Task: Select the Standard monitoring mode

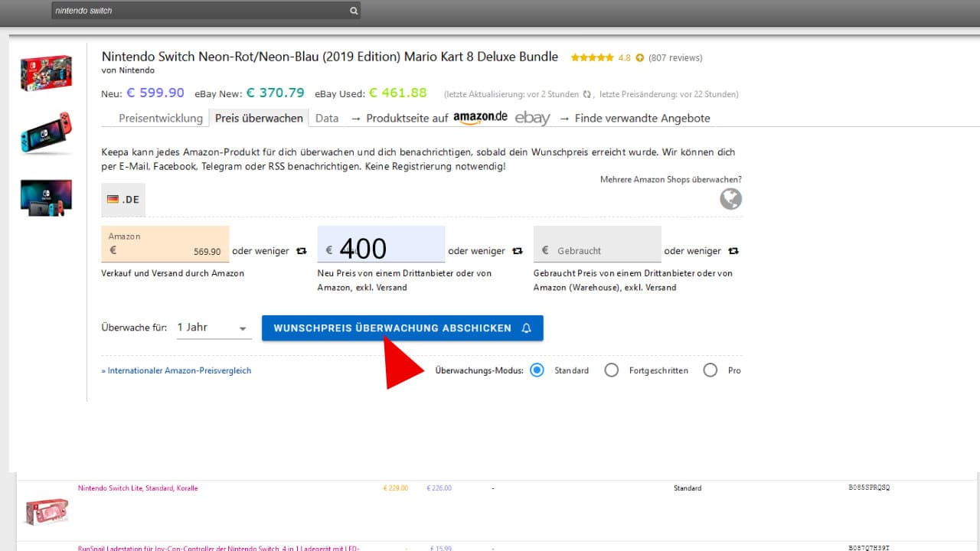Action: tap(537, 370)
